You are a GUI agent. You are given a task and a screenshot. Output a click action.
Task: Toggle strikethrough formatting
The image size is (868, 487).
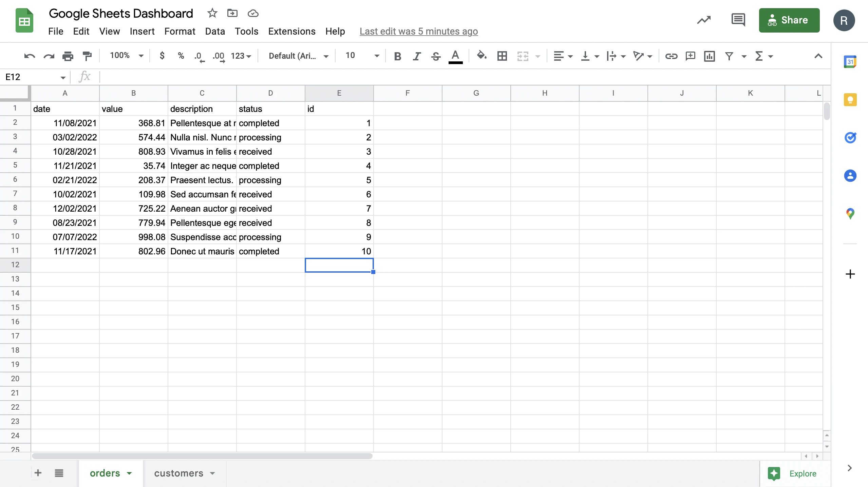tap(436, 56)
